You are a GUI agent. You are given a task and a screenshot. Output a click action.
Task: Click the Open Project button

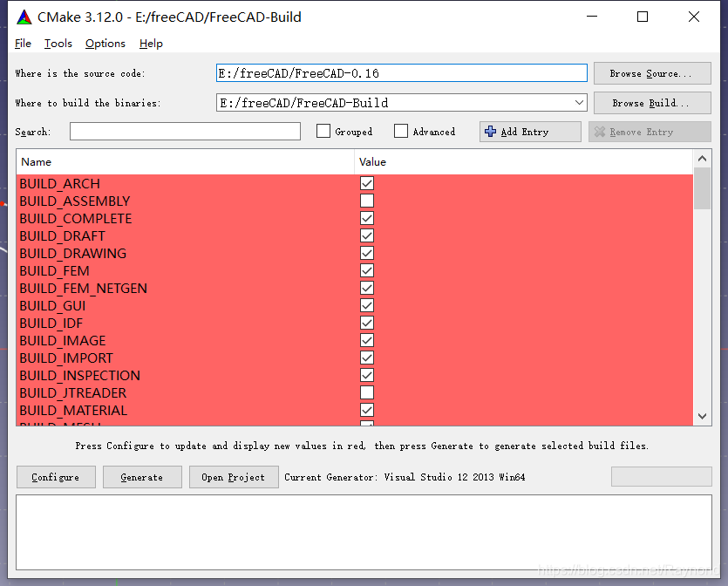point(234,477)
